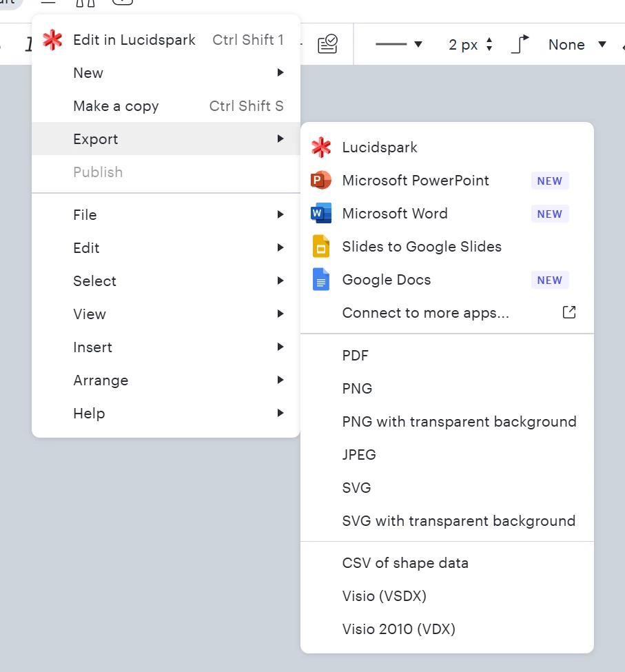
Task: Click the Microsoft PowerPoint label text
Action: [416, 181]
